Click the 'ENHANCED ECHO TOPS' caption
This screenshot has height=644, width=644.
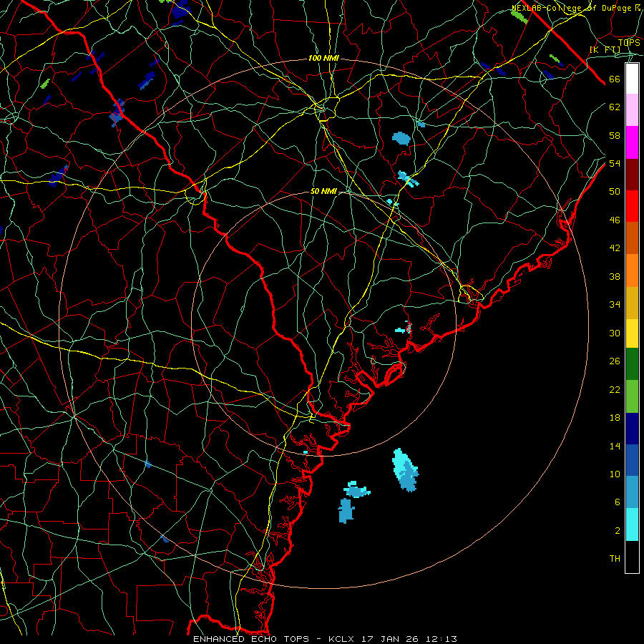[251, 639]
